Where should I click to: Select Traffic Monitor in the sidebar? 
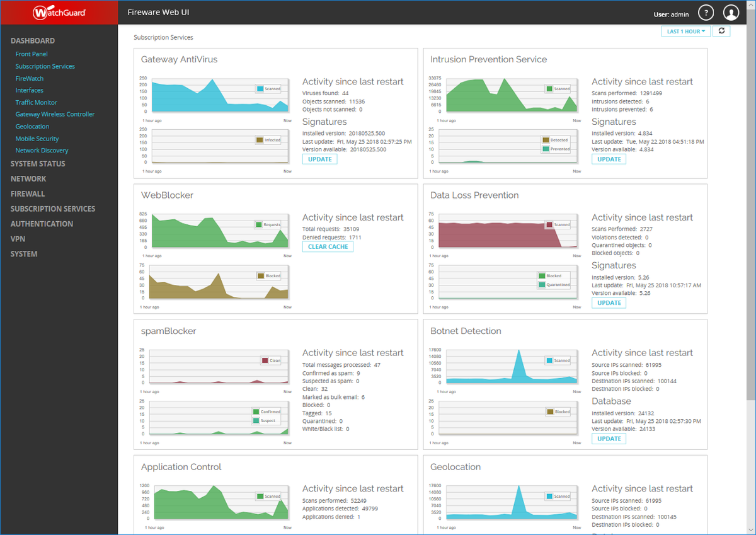tap(37, 102)
